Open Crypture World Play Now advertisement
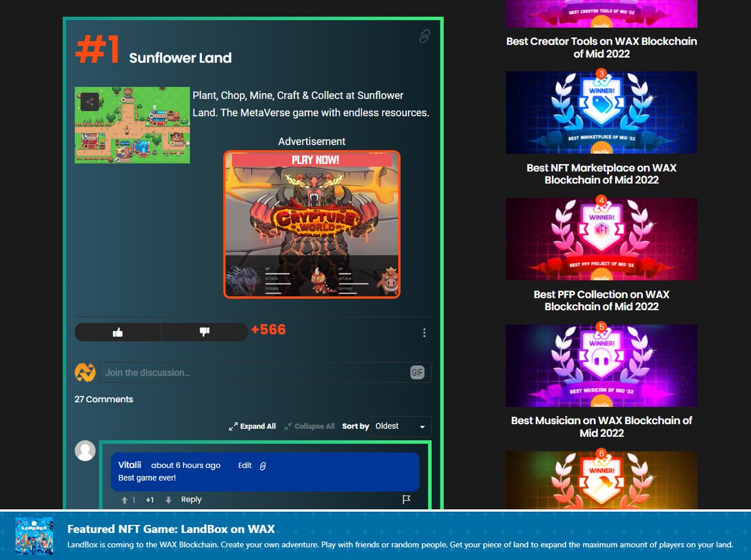The width and height of the screenshot is (751, 560). pos(312,224)
